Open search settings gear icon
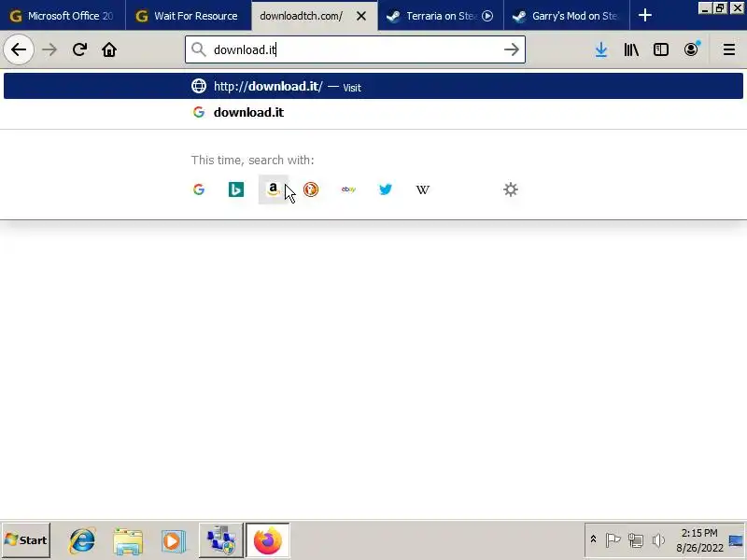747x560 pixels. pos(511,189)
